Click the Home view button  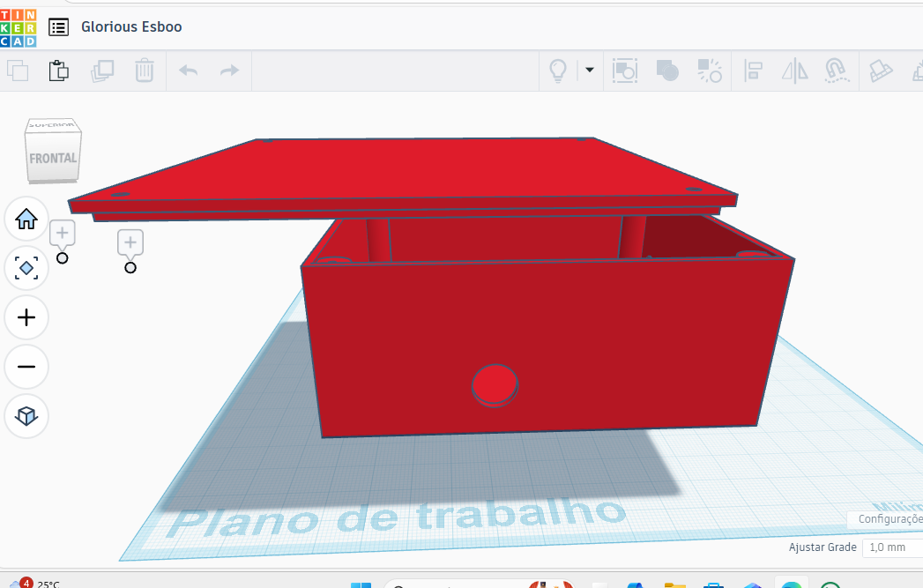[26, 219]
